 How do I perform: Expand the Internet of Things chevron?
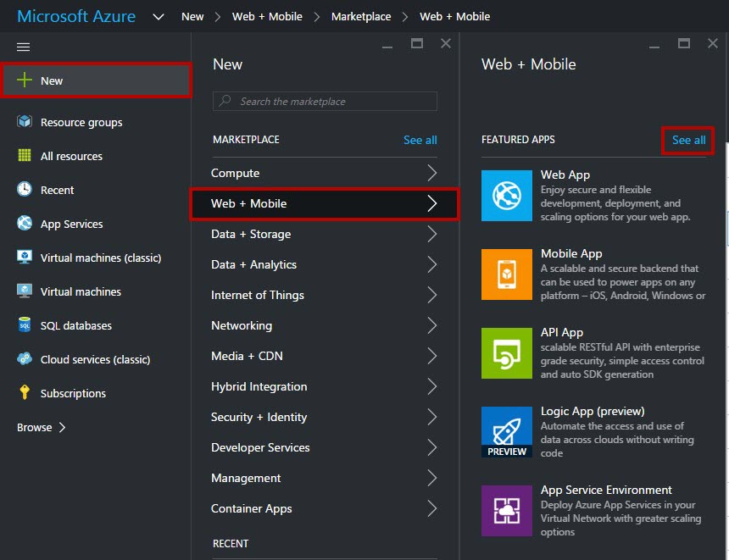432,295
